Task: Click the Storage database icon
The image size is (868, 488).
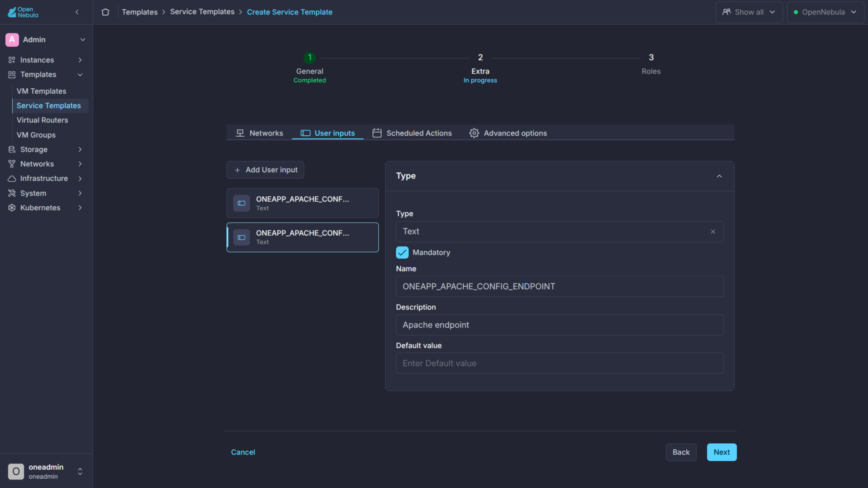Action: (12, 149)
